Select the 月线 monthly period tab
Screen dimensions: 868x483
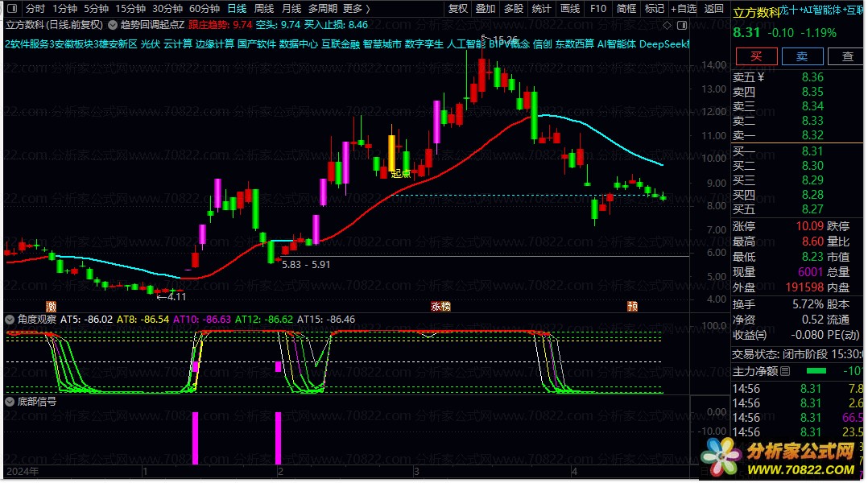tap(291, 8)
